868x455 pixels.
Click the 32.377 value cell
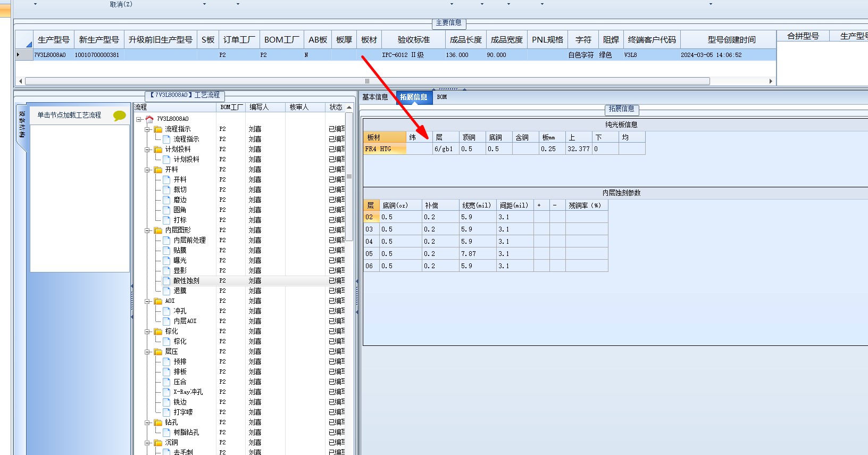click(x=579, y=149)
